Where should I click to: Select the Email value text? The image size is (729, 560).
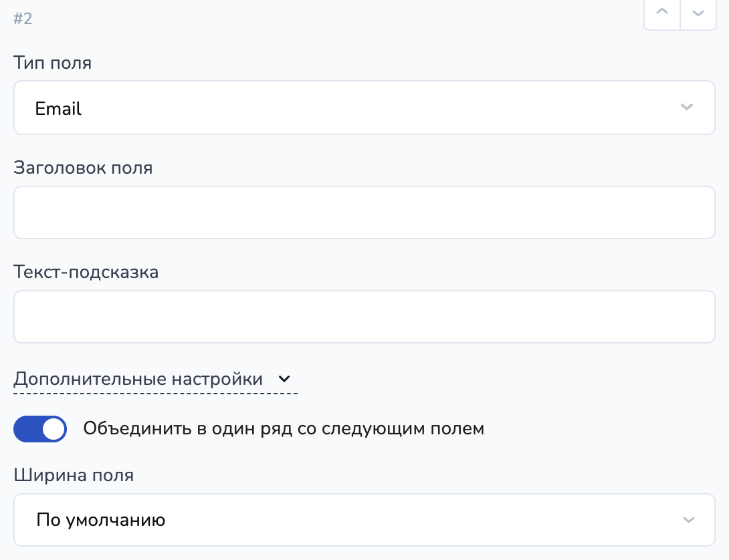(x=58, y=108)
